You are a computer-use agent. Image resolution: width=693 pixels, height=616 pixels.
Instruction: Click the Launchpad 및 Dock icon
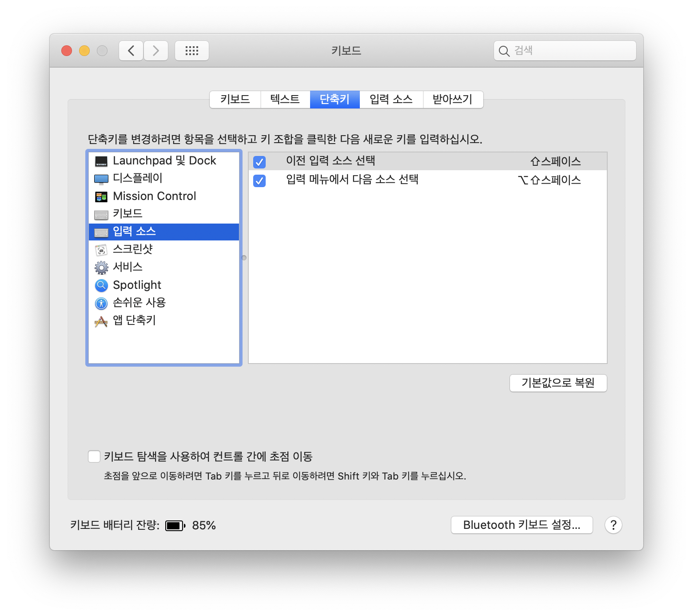tap(101, 161)
